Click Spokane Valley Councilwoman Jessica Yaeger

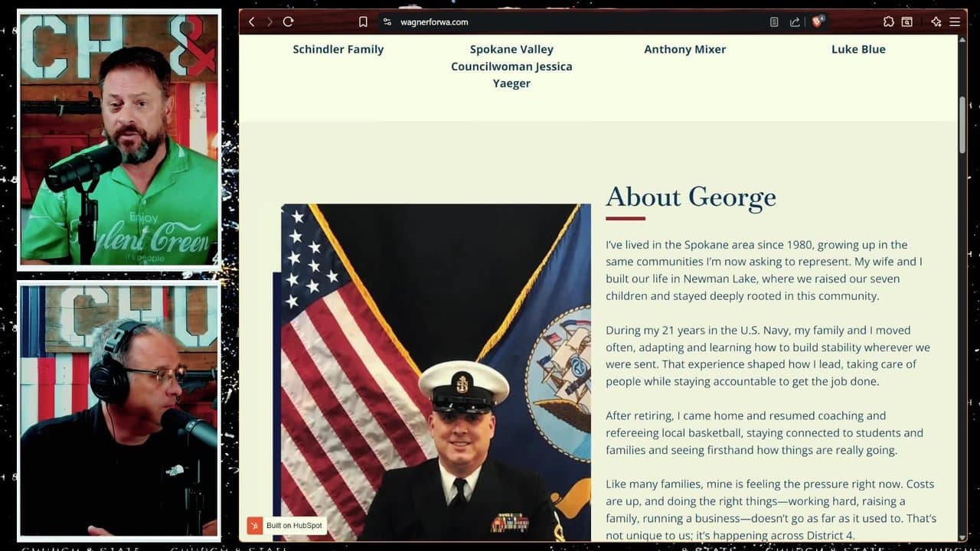point(511,66)
